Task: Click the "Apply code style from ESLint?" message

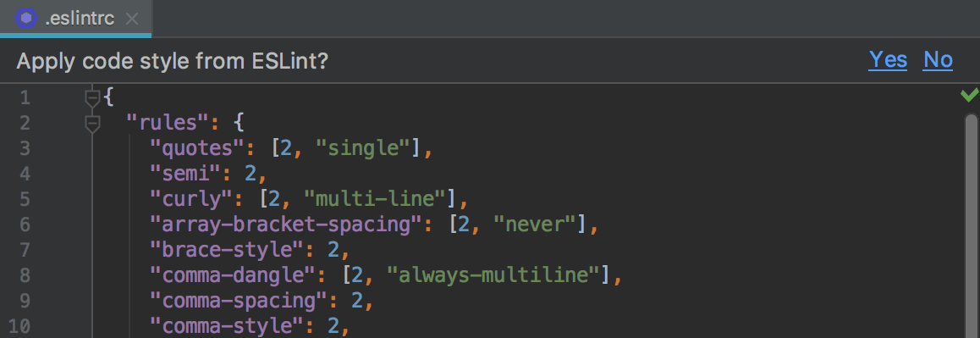Action: click(x=172, y=61)
